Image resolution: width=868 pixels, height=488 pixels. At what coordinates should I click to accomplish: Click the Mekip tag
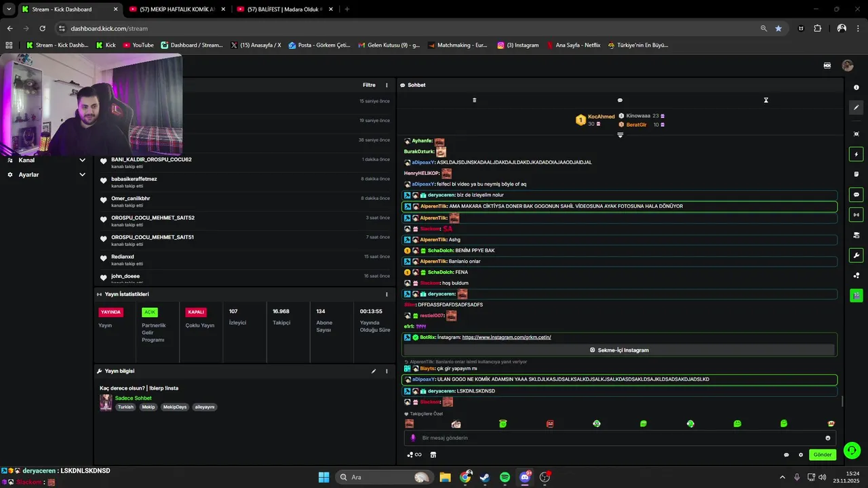click(149, 407)
